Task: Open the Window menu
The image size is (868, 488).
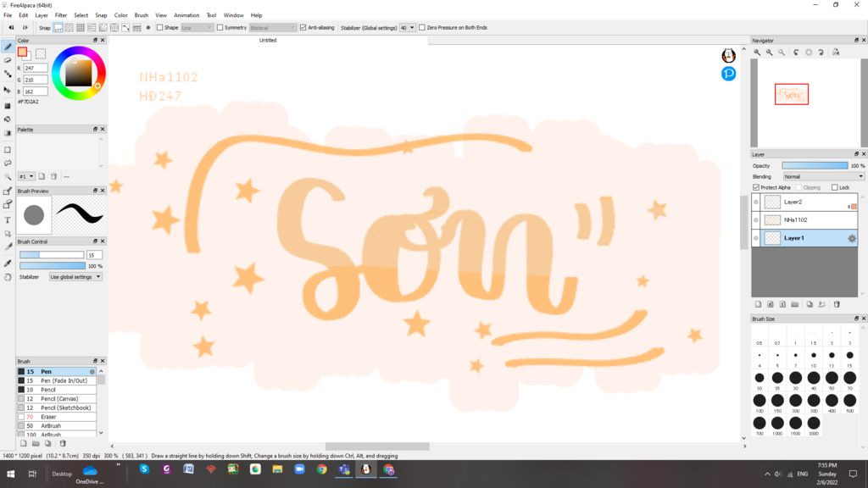Action: point(234,15)
